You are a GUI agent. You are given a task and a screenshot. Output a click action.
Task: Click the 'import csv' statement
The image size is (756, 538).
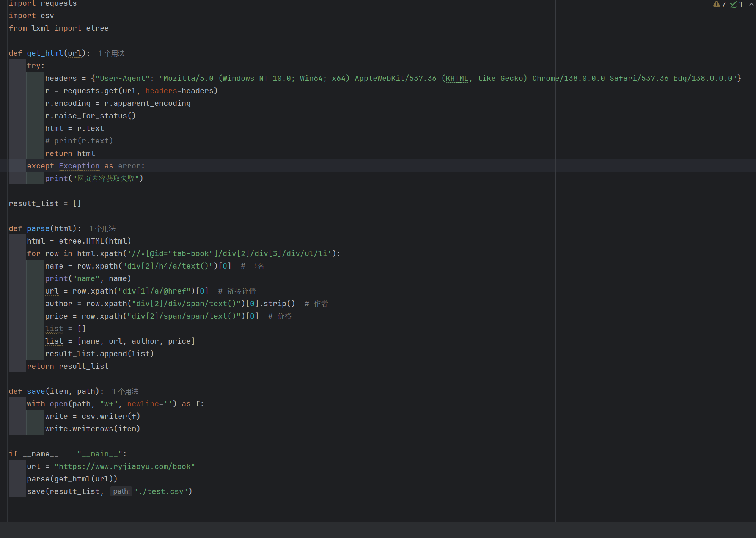coord(31,16)
